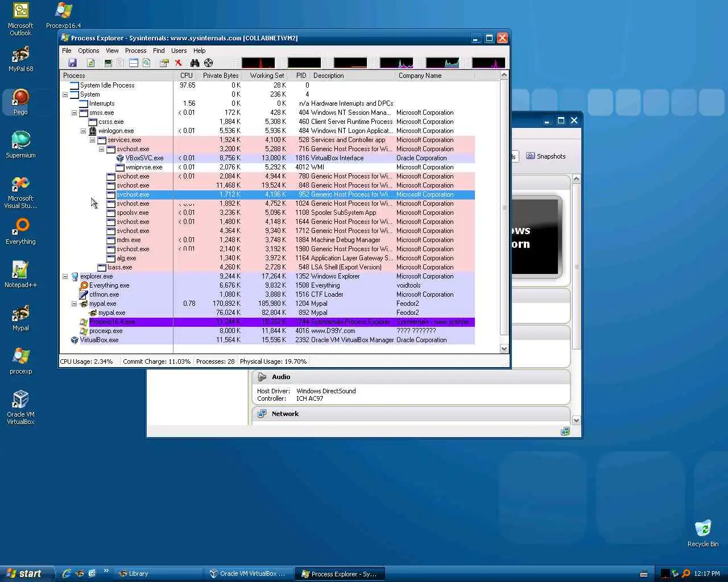This screenshot has height=582, width=728.
Task: Click the process list scrollbar down arrow
Action: [504, 349]
